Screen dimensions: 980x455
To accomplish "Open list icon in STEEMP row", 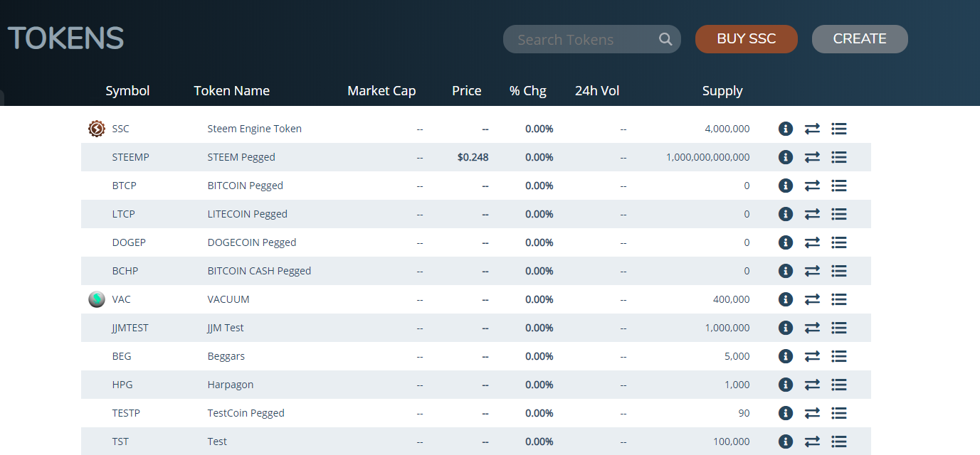I will 839,157.
